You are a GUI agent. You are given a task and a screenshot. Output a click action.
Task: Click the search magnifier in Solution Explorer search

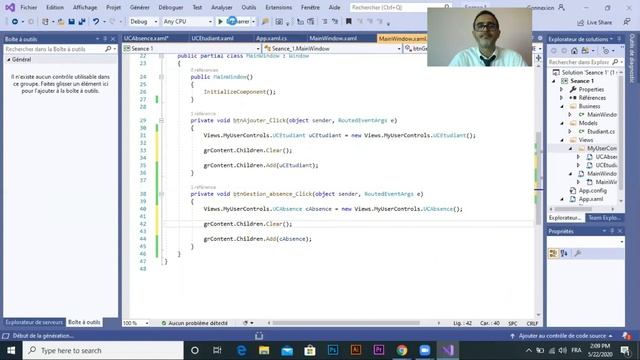[x=615, y=62]
